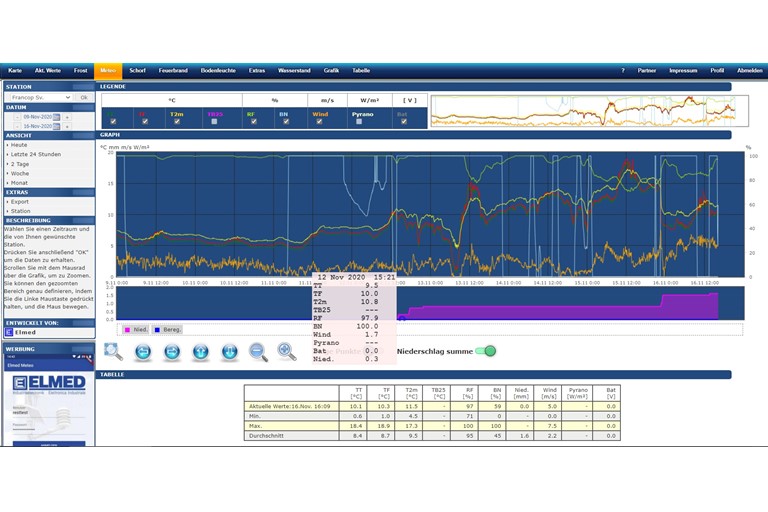Screen dimensions: 768x512
Task: Open the Grafik menu item
Action: click(x=332, y=71)
